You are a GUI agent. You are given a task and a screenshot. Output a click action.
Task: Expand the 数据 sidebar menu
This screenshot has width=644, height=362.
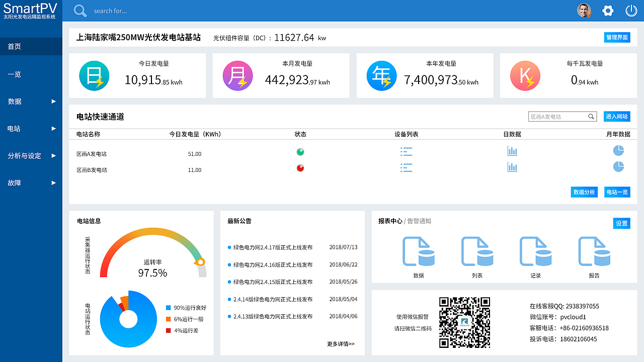click(x=31, y=101)
